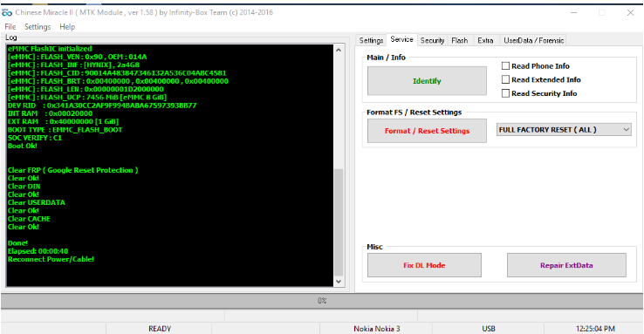Switch to the Extra tab

coord(485,40)
